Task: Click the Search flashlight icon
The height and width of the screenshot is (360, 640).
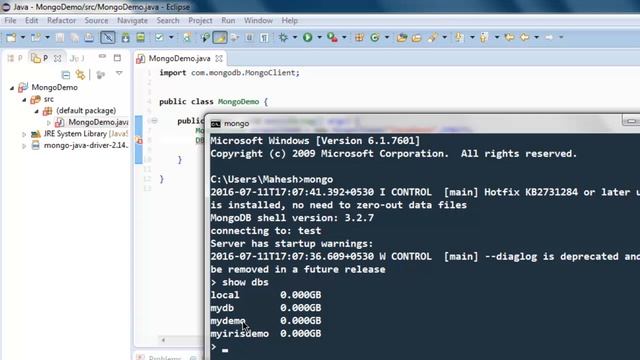Action: click(433, 38)
